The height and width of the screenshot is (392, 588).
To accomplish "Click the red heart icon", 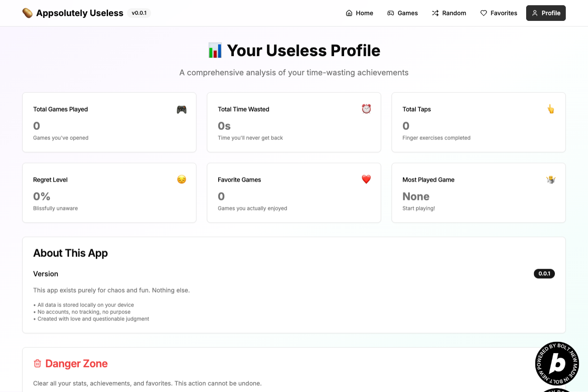I will (x=366, y=179).
